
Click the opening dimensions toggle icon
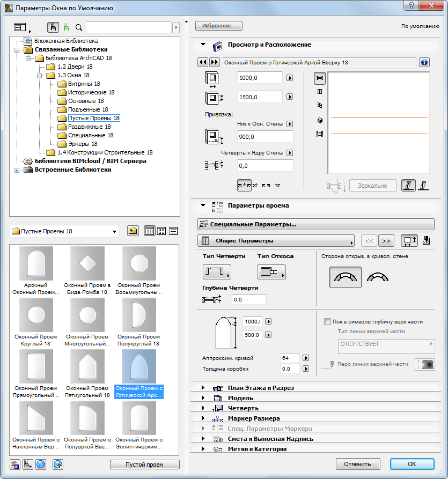tap(409, 241)
